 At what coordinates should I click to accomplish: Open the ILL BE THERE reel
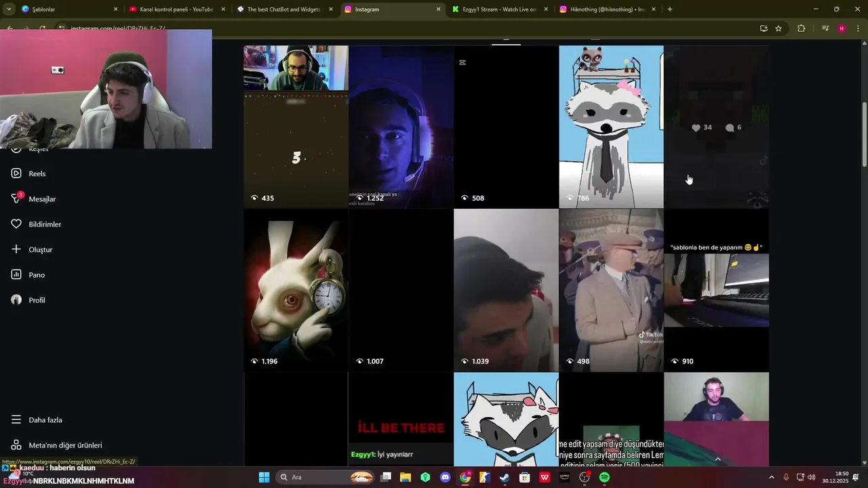pos(401,419)
